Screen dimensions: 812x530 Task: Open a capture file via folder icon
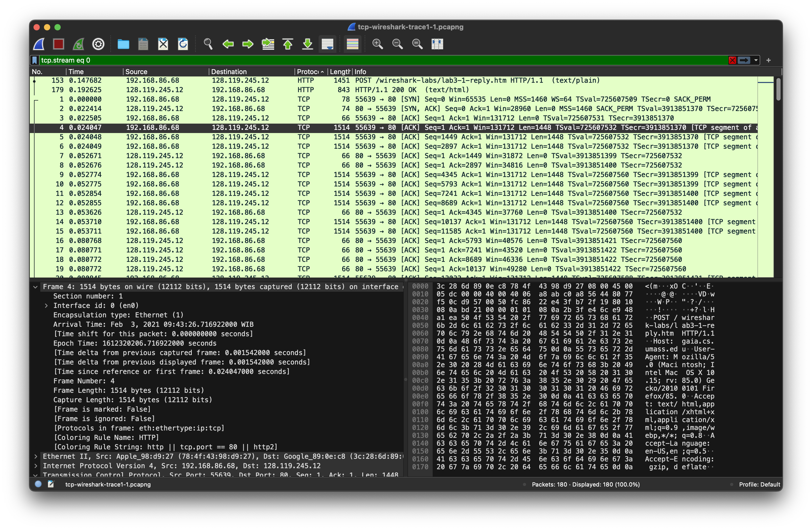click(x=123, y=44)
